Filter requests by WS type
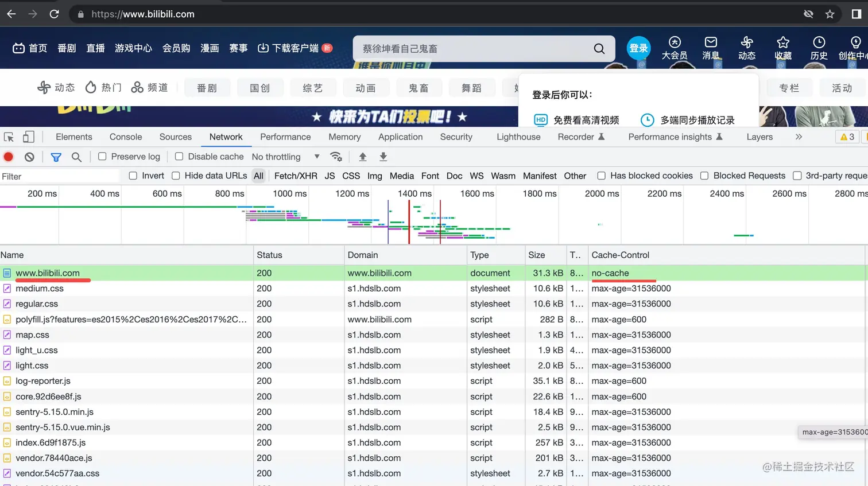Image resolution: width=868 pixels, height=486 pixels. [476, 176]
